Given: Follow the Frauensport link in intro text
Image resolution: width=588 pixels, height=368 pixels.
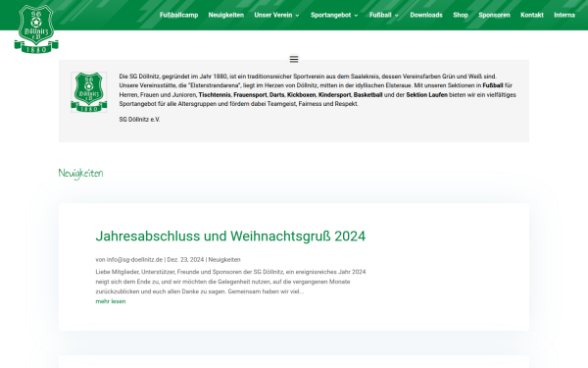Looking at the screenshot, I should [250, 95].
